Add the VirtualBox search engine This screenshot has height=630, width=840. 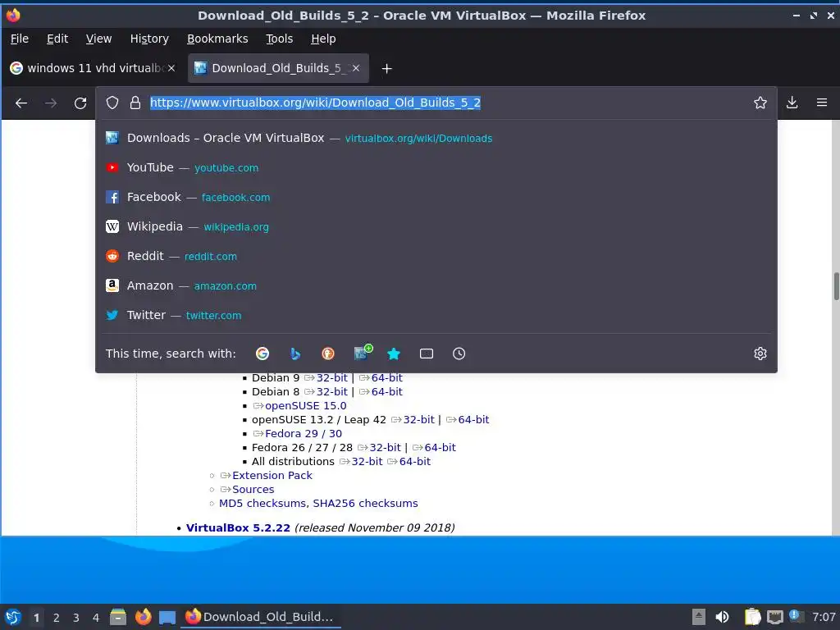pyautogui.click(x=363, y=353)
